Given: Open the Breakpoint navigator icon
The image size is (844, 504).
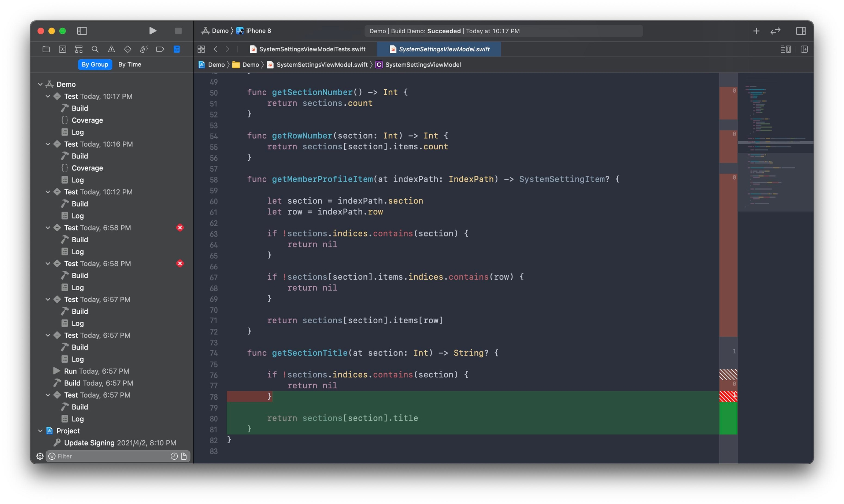Looking at the screenshot, I should tap(160, 49).
